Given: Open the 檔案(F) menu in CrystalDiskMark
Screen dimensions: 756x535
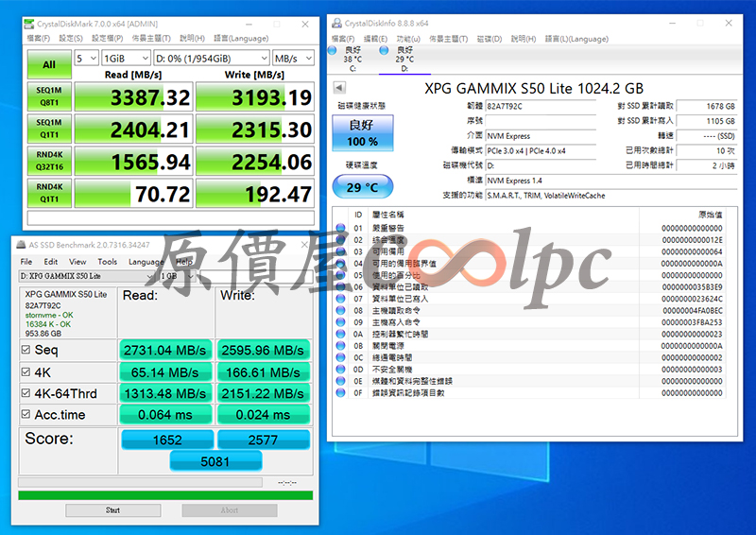Looking at the screenshot, I should coord(38,38).
